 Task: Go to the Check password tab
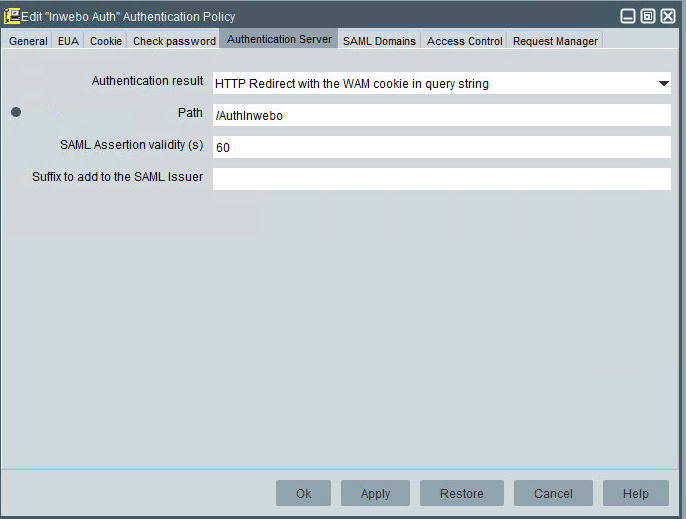[x=174, y=41]
